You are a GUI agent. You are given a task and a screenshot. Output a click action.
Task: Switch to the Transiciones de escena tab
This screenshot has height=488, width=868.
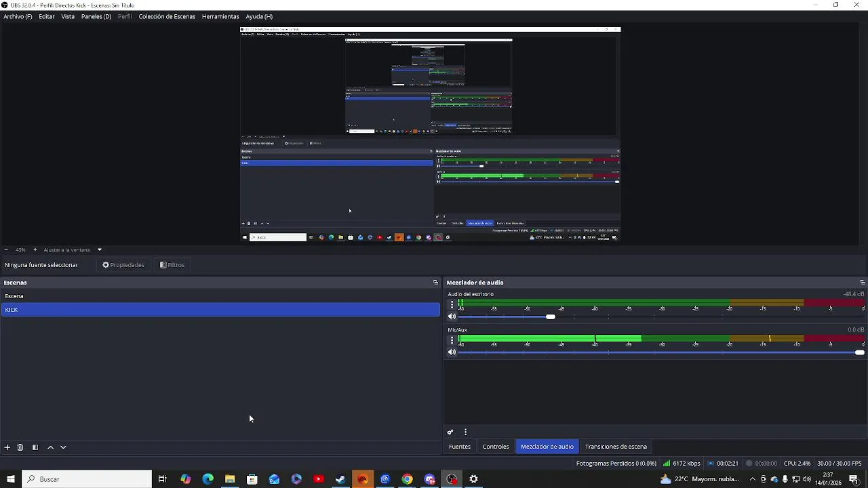pyautogui.click(x=616, y=447)
